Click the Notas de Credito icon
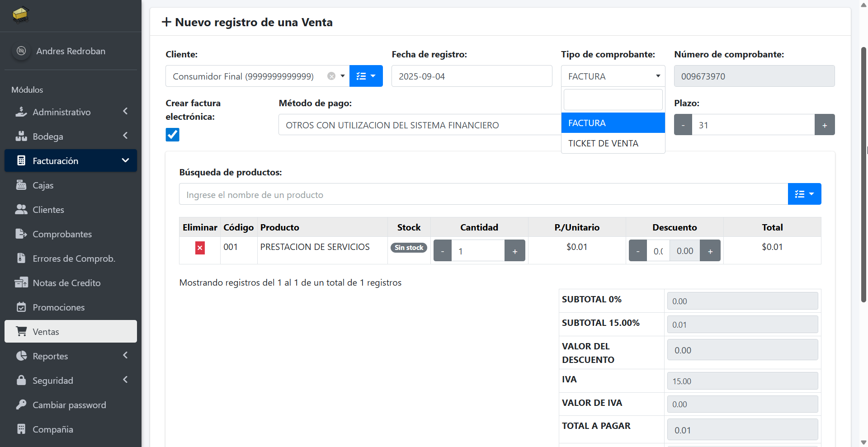868x447 pixels. tap(21, 282)
